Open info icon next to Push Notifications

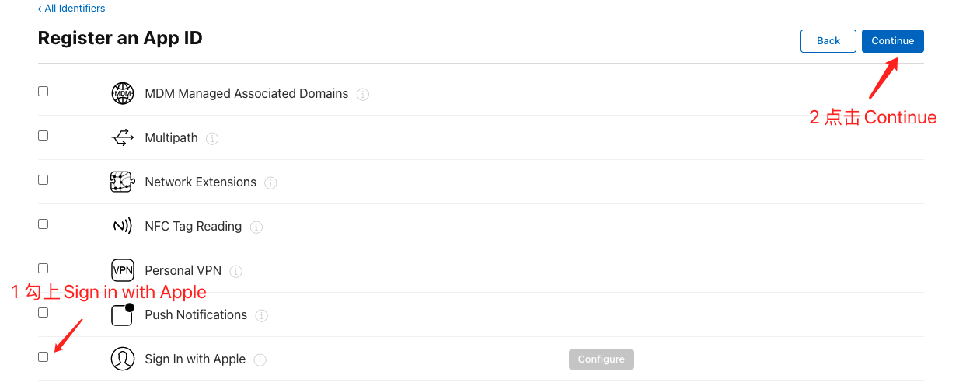click(x=262, y=316)
